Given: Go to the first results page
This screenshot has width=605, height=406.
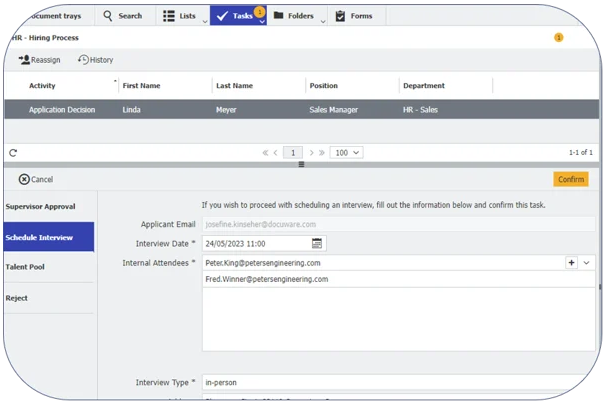Looking at the screenshot, I should tap(266, 153).
